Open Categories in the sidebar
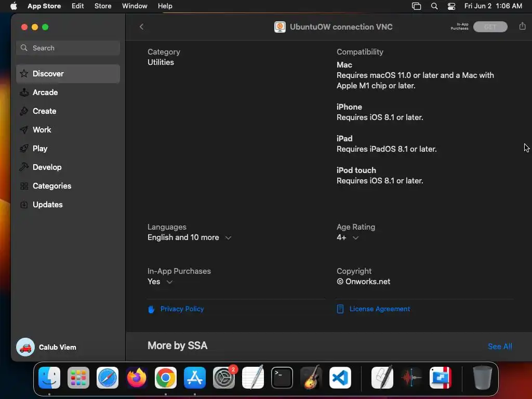532x399 pixels. coord(68,185)
